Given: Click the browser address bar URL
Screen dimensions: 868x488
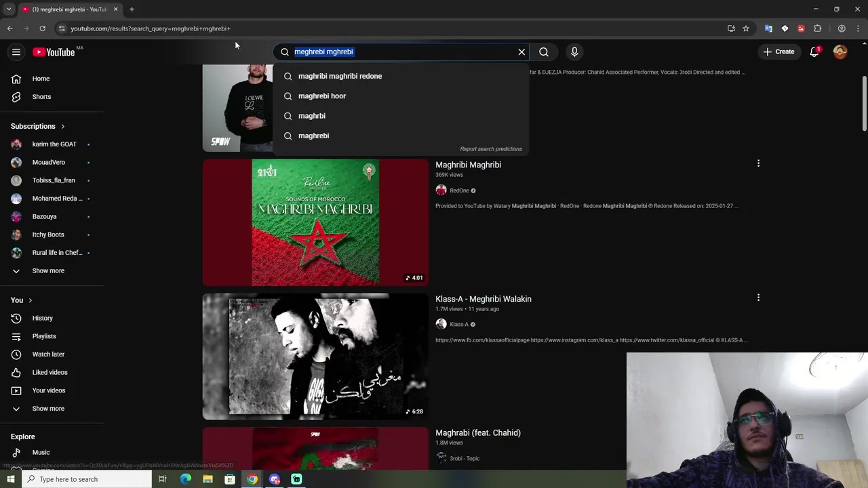Looking at the screenshot, I should coord(151,28).
